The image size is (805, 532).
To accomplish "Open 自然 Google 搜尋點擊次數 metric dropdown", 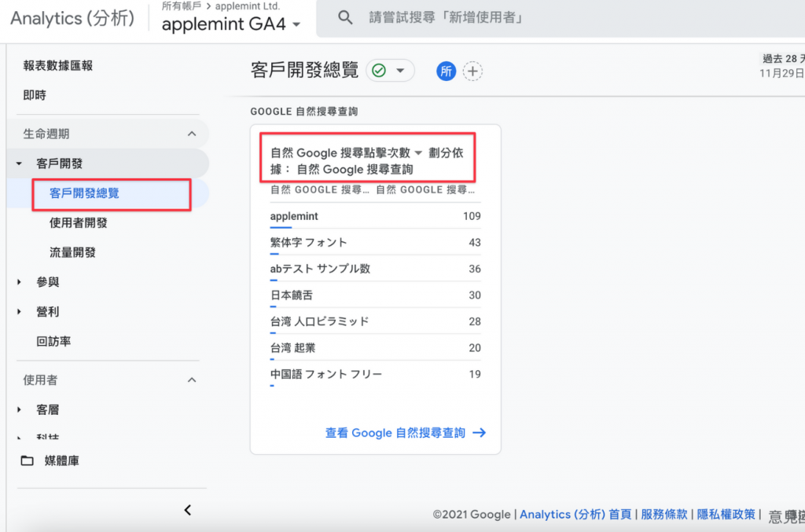I will pyautogui.click(x=418, y=152).
